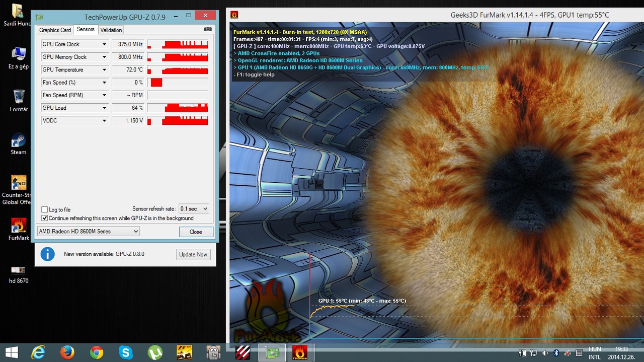
Task: Open the AMD Radeon HD 8600M Series selector
Action: coord(89,231)
